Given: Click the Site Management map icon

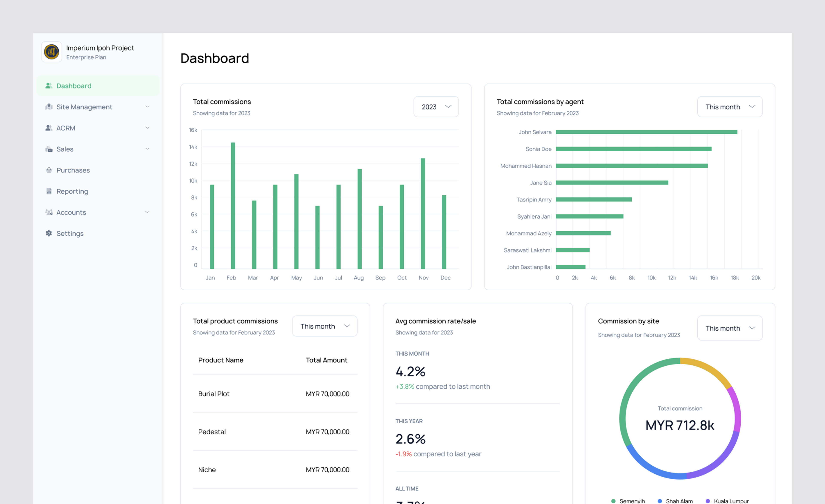Looking at the screenshot, I should click(49, 107).
